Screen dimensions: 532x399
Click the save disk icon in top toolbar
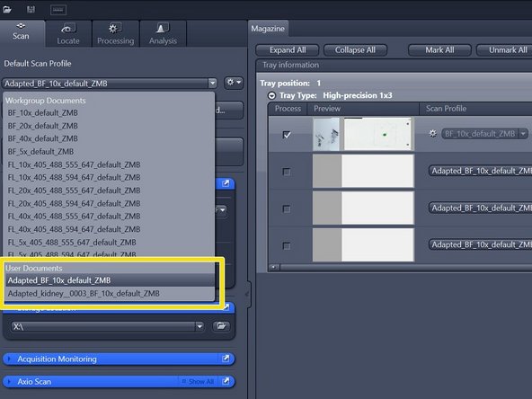31,9
